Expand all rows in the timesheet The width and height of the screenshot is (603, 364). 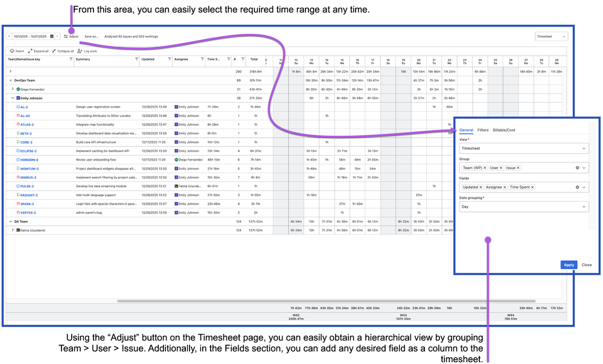tap(39, 51)
